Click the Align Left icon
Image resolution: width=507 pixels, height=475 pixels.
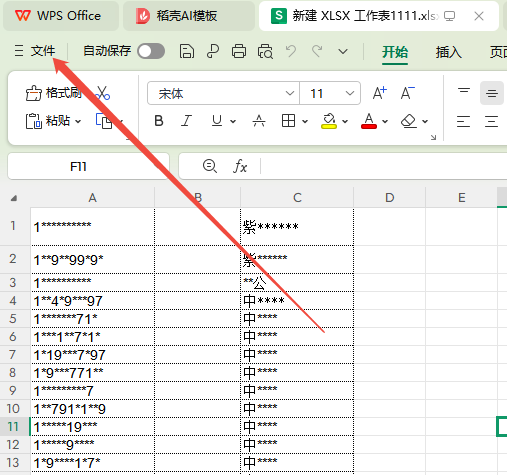464,121
